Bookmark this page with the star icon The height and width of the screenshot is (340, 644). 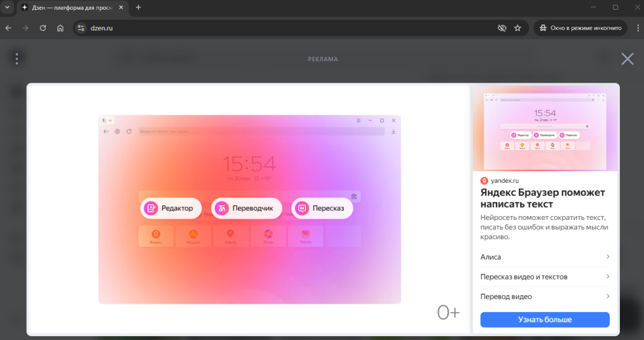coord(518,28)
